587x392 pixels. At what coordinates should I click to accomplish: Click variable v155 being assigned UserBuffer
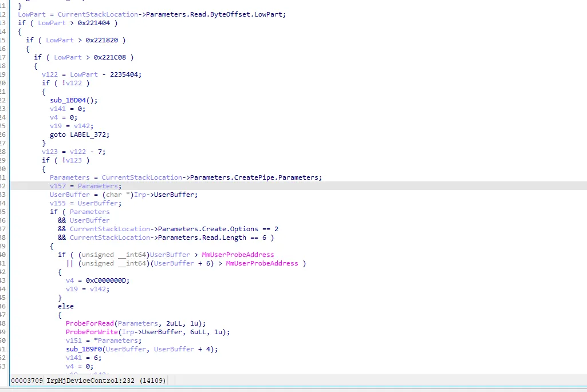click(x=58, y=203)
